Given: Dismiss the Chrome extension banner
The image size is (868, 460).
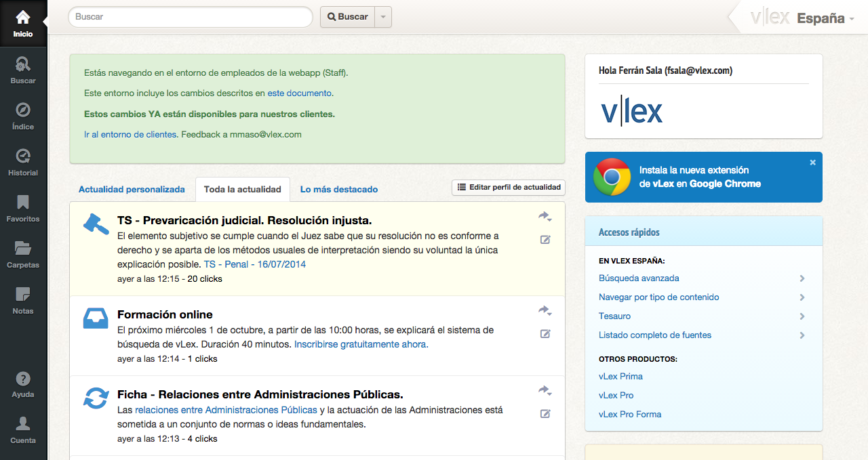Looking at the screenshot, I should [x=812, y=162].
